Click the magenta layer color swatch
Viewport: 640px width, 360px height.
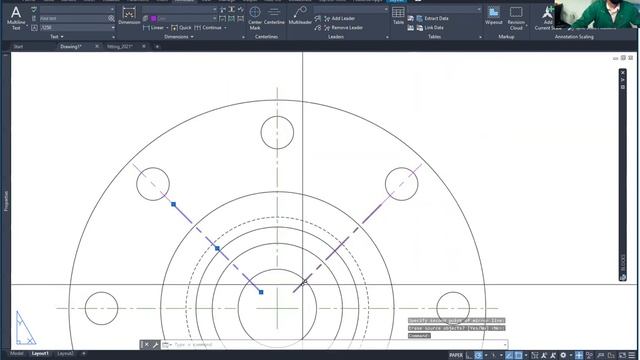pyautogui.click(x=154, y=18)
